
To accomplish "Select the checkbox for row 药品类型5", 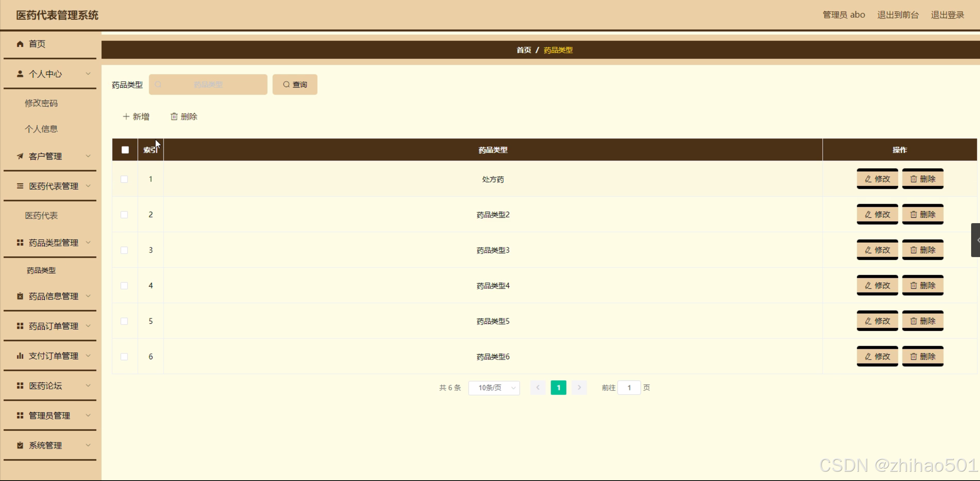I will 124,321.
